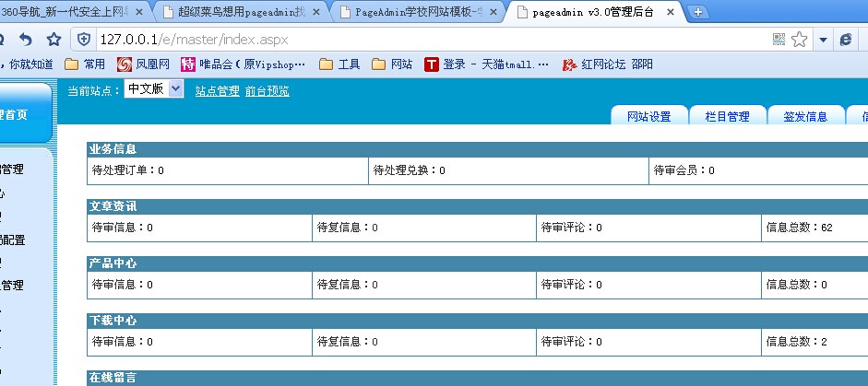Click the 前台预览 link
Screen dimensions: 868x386
pyautogui.click(x=267, y=91)
